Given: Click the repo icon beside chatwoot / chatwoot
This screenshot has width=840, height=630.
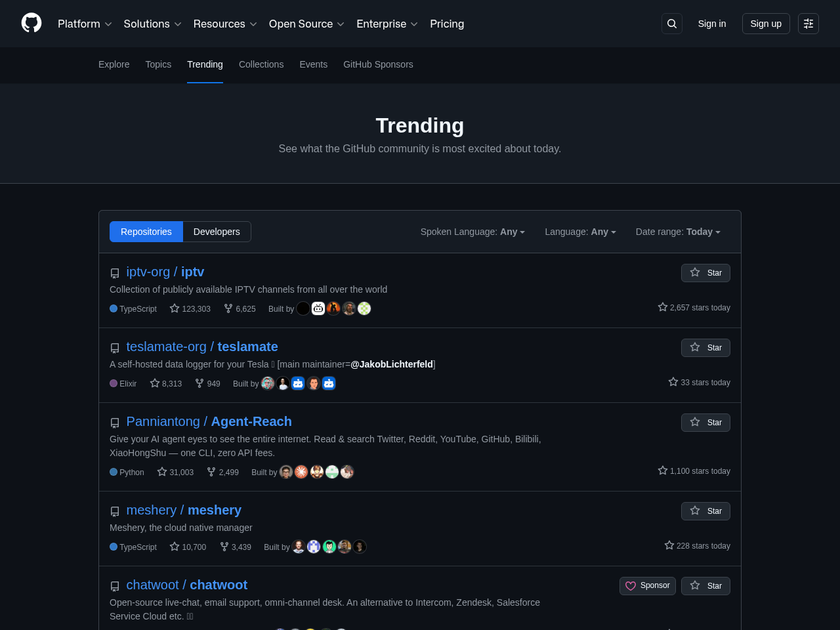Looking at the screenshot, I should pyautogui.click(x=115, y=586).
